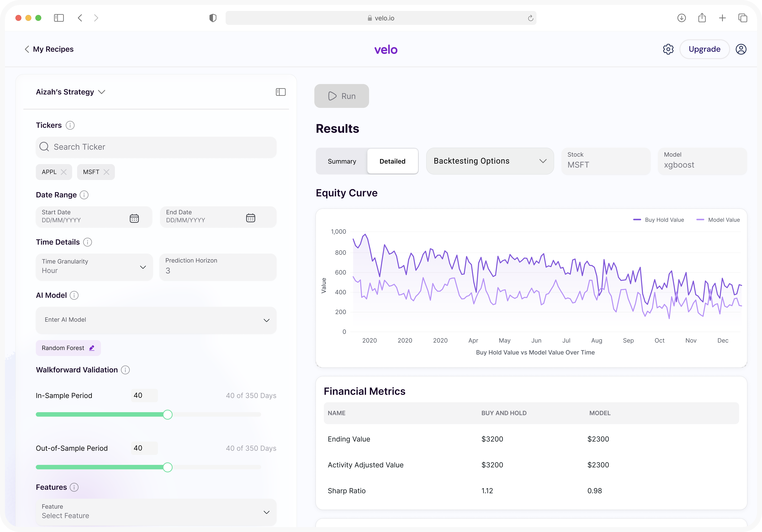Edit the Random Forest model pencil icon
Image resolution: width=762 pixels, height=532 pixels.
[x=92, y=348]
